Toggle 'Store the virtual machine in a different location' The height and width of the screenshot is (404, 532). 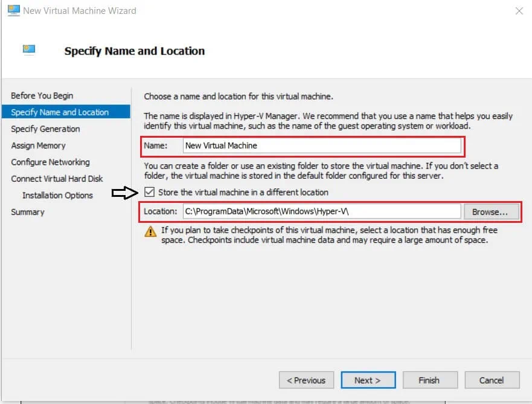(x=150, y=192)
